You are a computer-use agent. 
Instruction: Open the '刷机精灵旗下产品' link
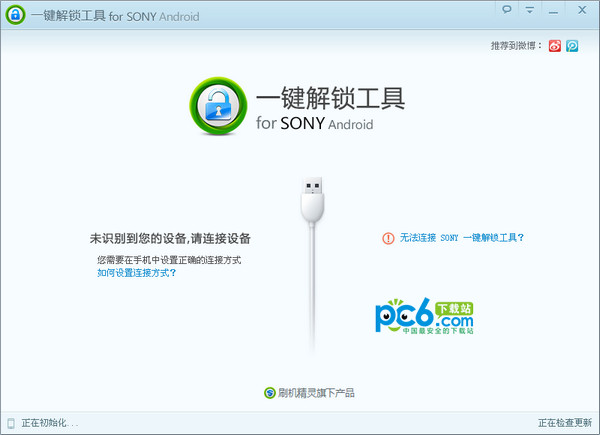point(316,393)
